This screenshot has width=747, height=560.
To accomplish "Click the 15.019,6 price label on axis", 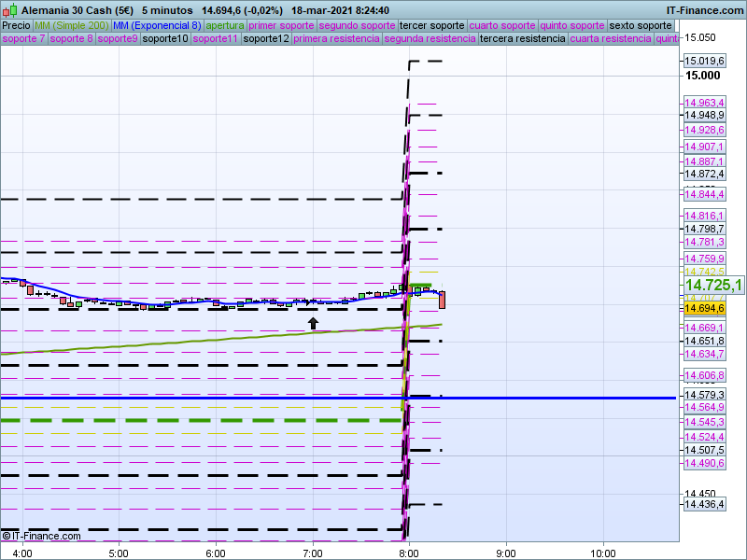I will [705, 61].
